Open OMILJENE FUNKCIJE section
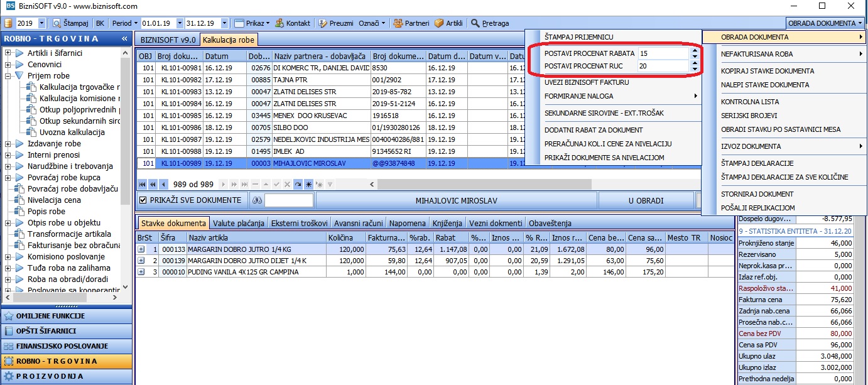This screenshot has width=868, height=385. coord(66,316)
